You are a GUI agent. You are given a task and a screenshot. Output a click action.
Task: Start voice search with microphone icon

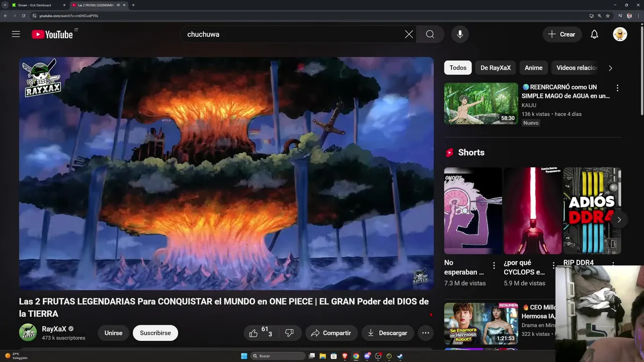coord(460,34)
